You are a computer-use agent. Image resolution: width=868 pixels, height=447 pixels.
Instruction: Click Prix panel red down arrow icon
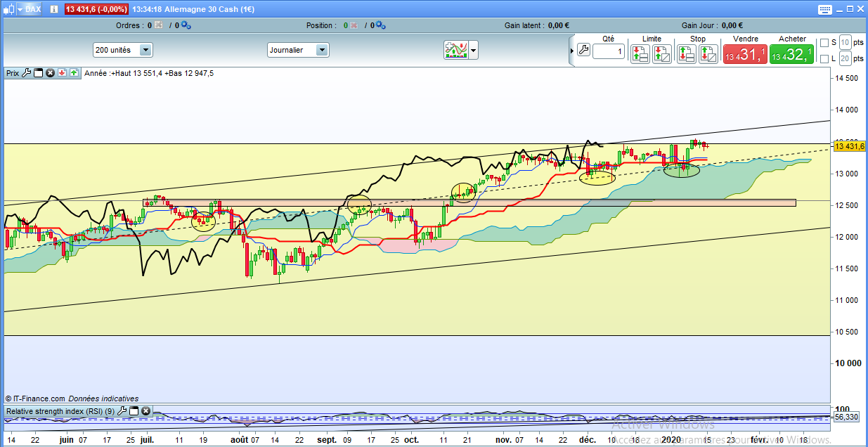tap(62, 72)
